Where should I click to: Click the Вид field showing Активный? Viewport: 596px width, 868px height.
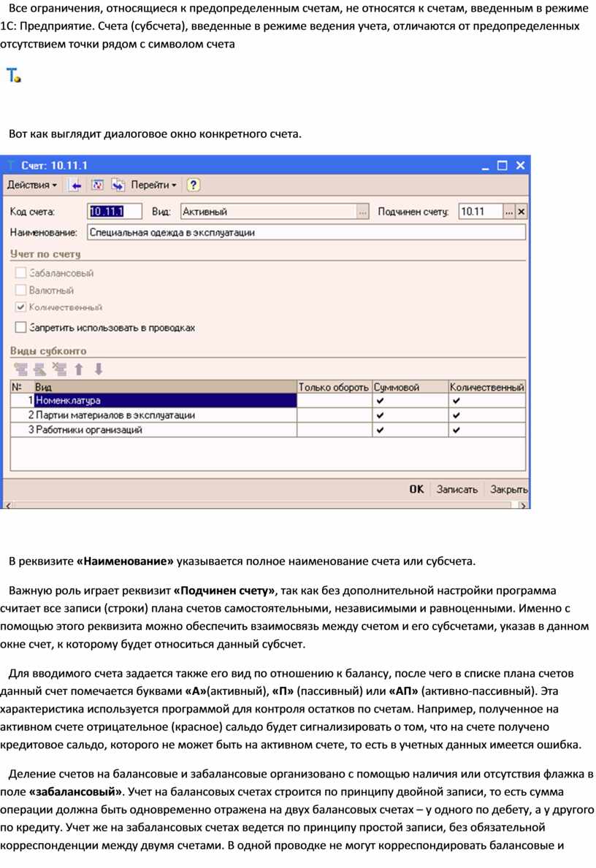[x=270, y=212]
